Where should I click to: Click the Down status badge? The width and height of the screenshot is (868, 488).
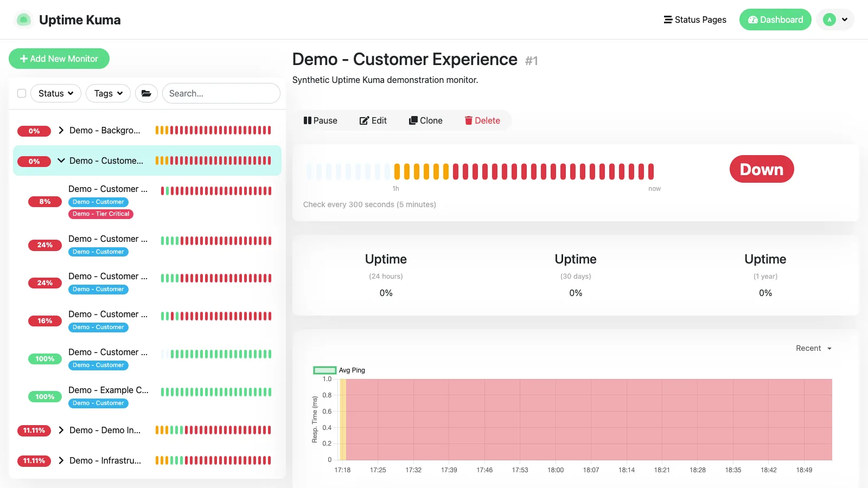(762, 169)
